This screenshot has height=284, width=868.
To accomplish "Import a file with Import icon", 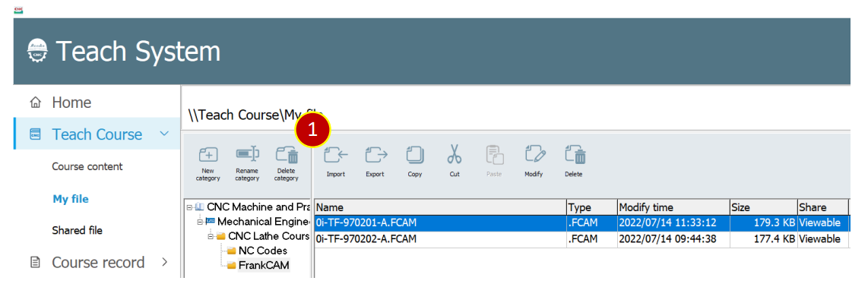I will pyautogui.click(x=335, y=155).
